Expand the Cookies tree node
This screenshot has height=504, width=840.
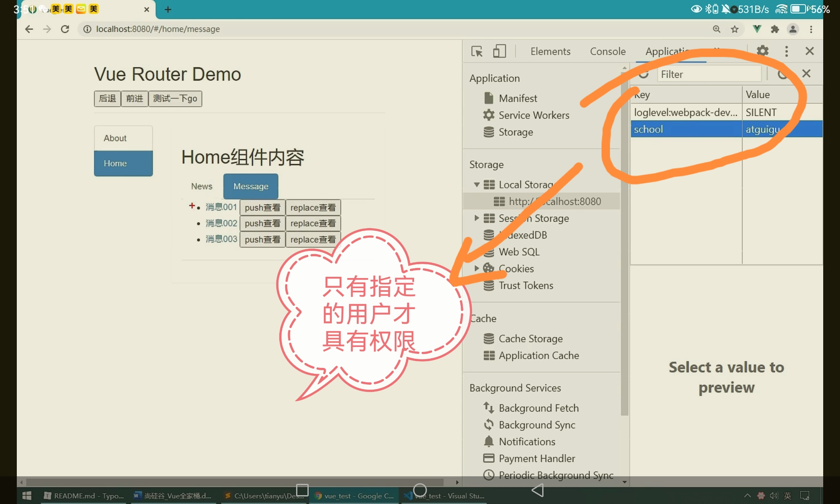click(477, 268)
